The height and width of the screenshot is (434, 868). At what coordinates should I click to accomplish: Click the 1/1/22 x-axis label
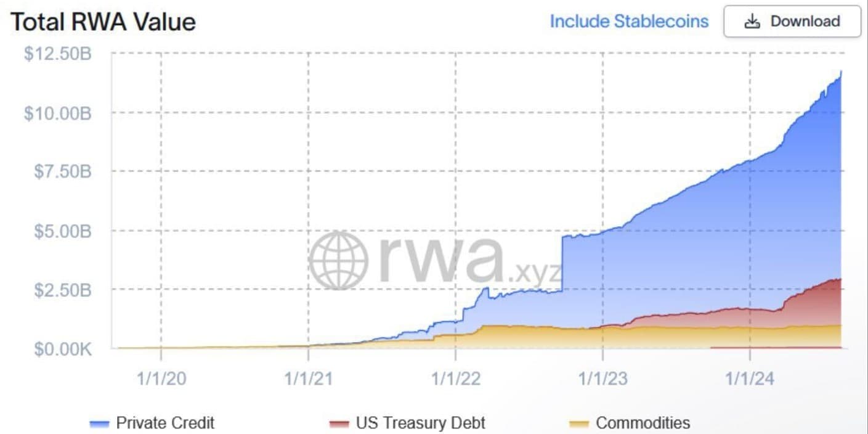click(455, 378)
